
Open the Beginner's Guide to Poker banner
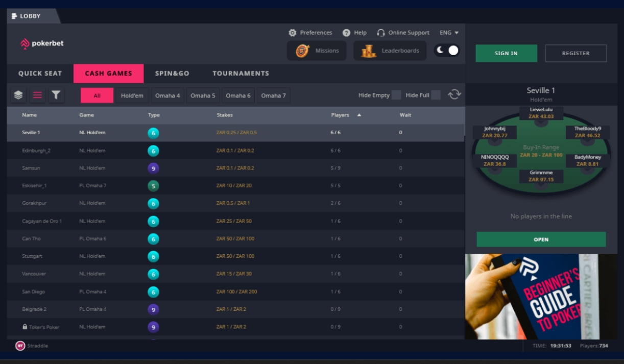[x=541, y=297]
